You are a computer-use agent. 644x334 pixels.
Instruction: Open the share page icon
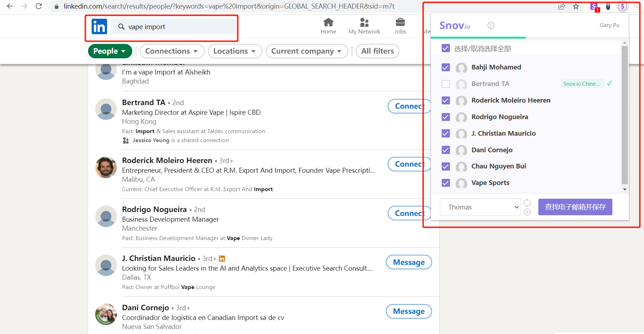pos(561,6)
